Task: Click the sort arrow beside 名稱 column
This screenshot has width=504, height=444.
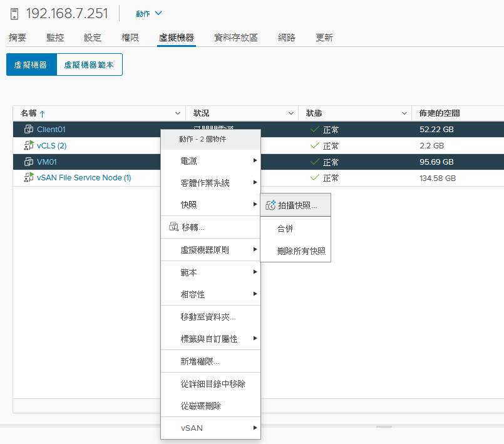Action: 42,113
